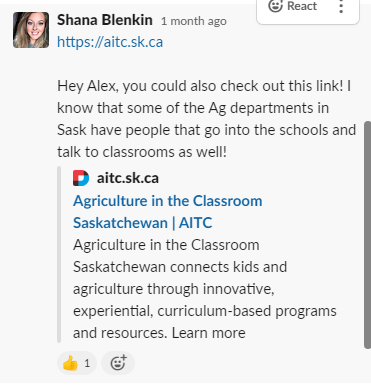
Task: Click the red and blue aitc.sk.ca favicon
Action: click(81, 178)
